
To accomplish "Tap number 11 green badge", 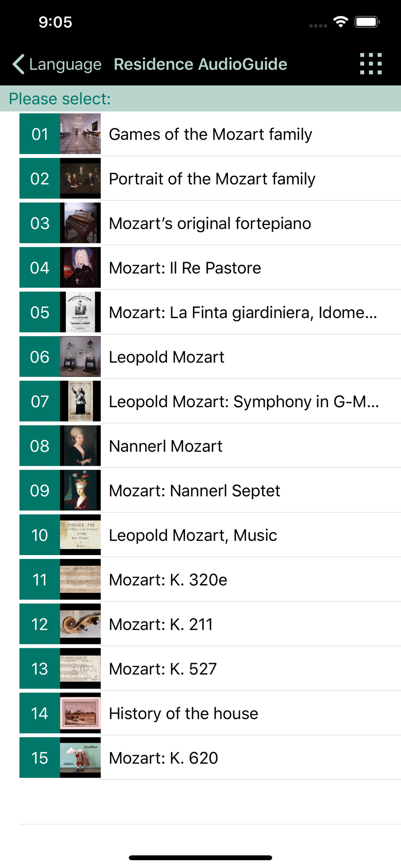I will 40,580.
